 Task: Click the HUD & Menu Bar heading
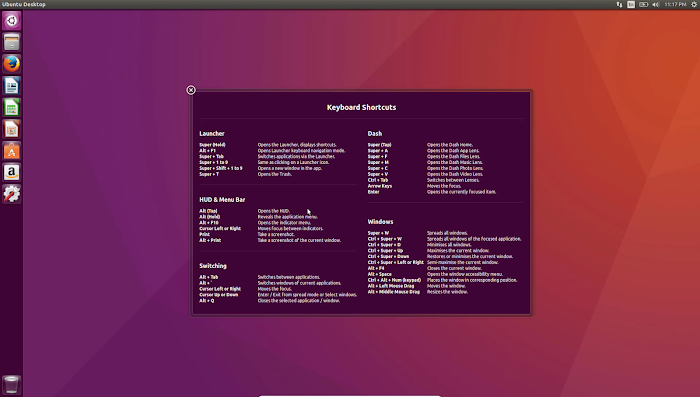pyautogui.click(x=222, y=200)
